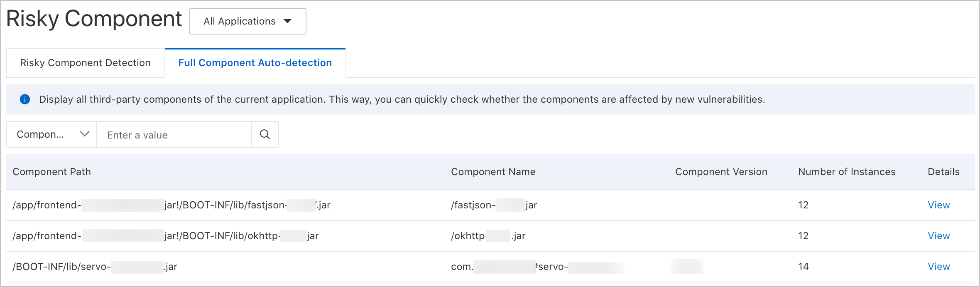Click the Component Version column header

point(721,172)
